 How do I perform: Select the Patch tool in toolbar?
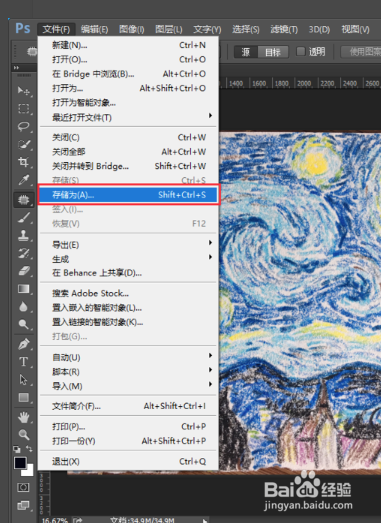(x=23, y=199)
